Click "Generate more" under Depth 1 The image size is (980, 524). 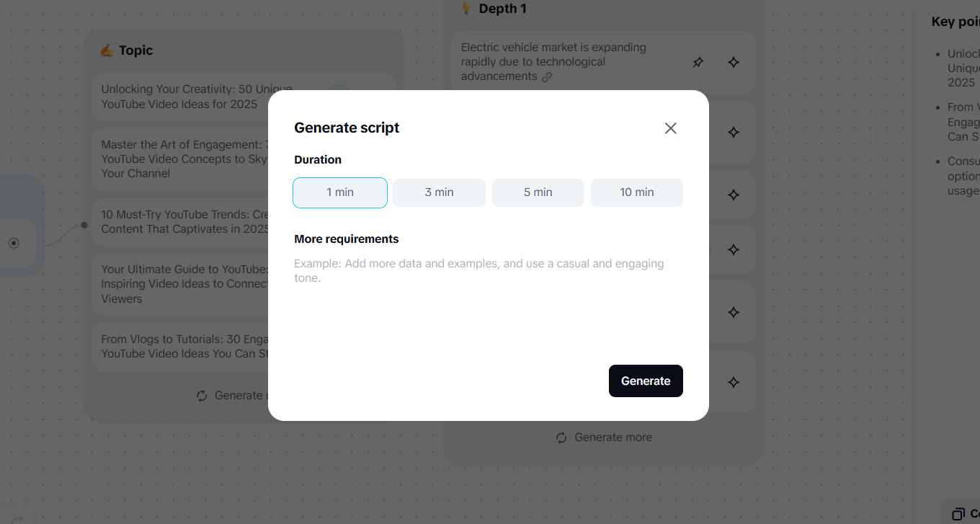click(612, 438)
